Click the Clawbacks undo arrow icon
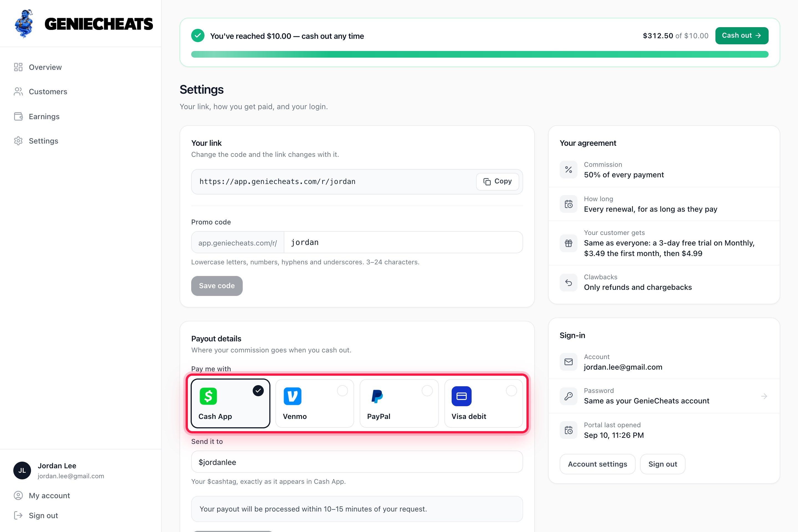 click(x=569, y=282)
